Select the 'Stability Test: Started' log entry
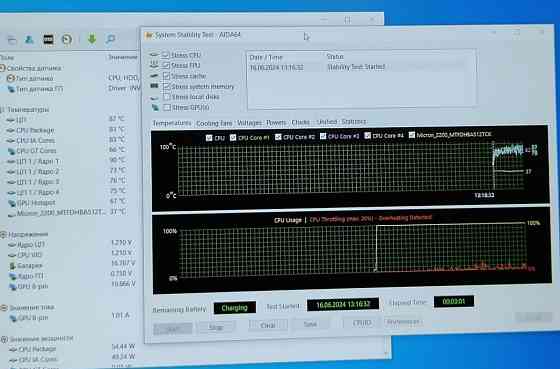This screenshot has width=560, height=369. [x=357, y=67]
